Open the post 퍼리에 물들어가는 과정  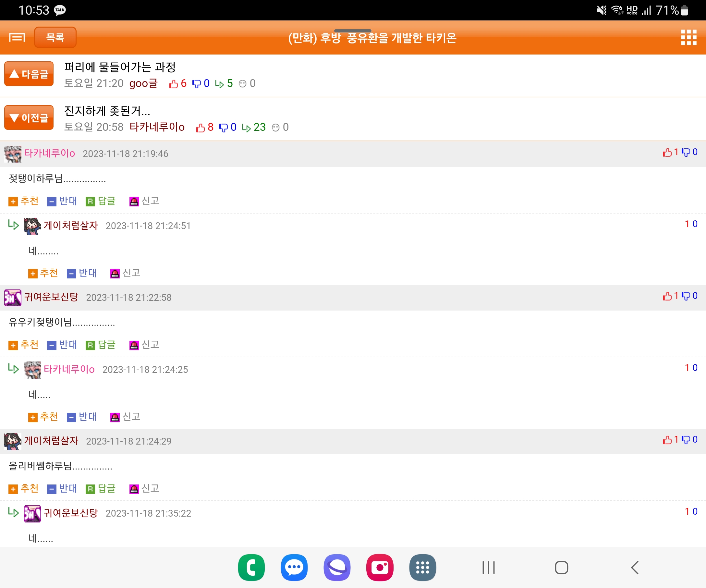pyautogui.click(x=120, y=67)
